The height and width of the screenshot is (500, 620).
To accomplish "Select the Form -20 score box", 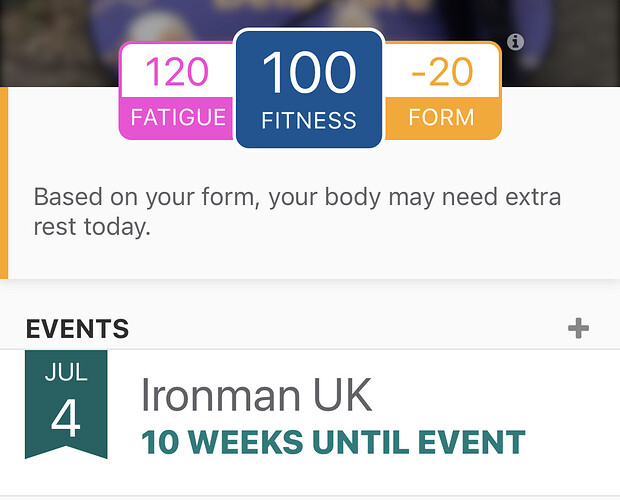I will point(442,91).
